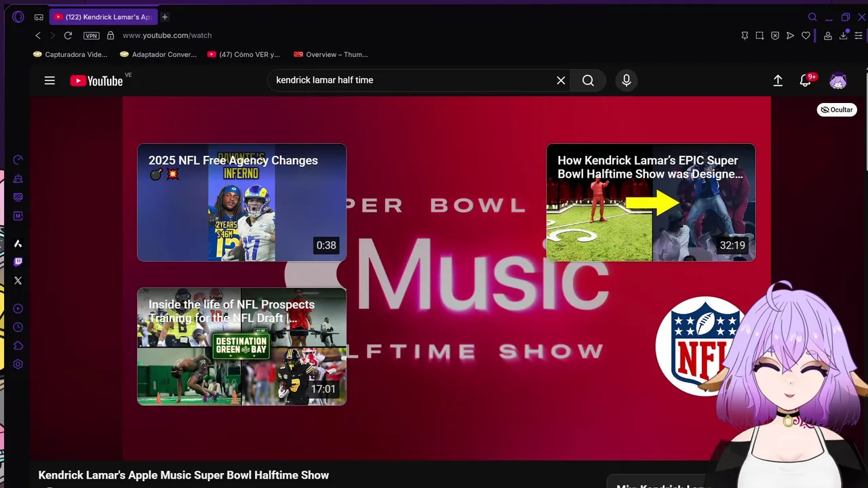Submit search with magnifier button
The image size is (868, 488).
pos(588,81)
